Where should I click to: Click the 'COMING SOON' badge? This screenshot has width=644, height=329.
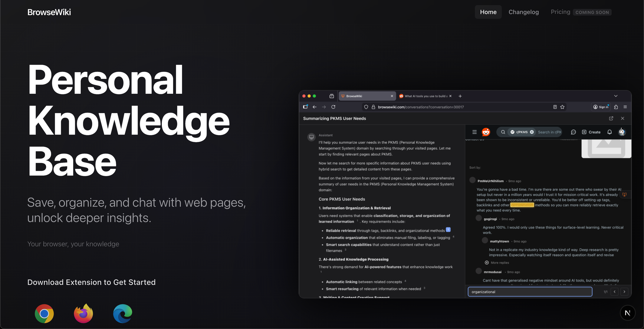(592, 12)
